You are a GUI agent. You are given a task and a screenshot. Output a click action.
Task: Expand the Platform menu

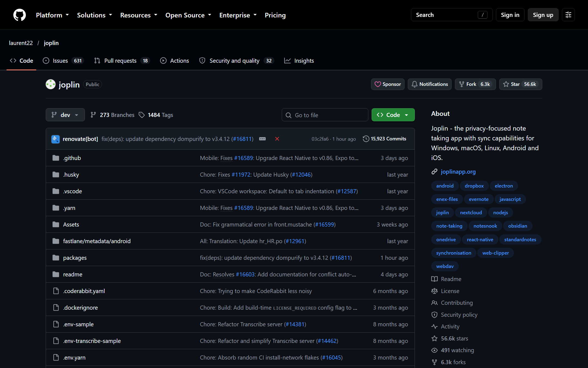tap(52, 15)
